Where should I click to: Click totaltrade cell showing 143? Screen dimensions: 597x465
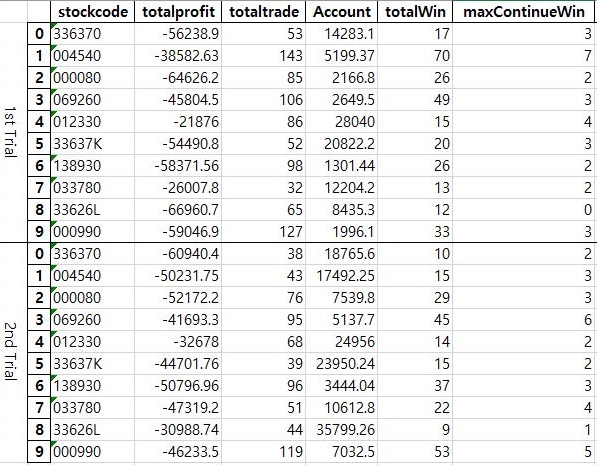[263, 56]
